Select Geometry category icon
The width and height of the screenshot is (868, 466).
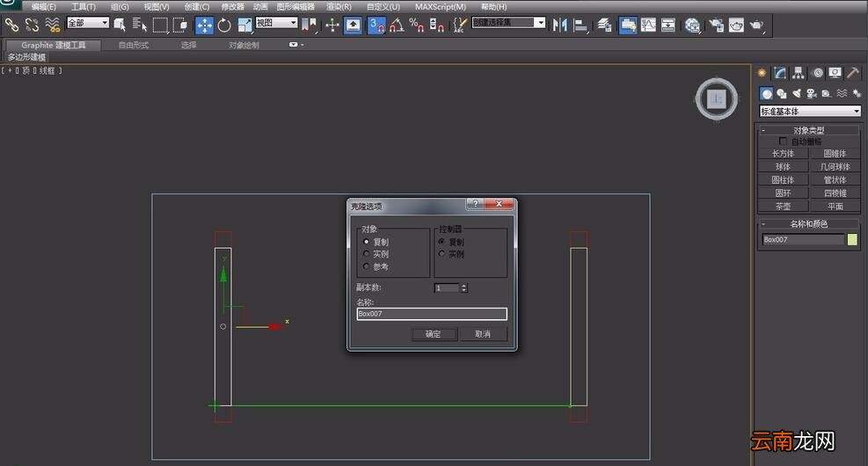click(x=766, y=93)
